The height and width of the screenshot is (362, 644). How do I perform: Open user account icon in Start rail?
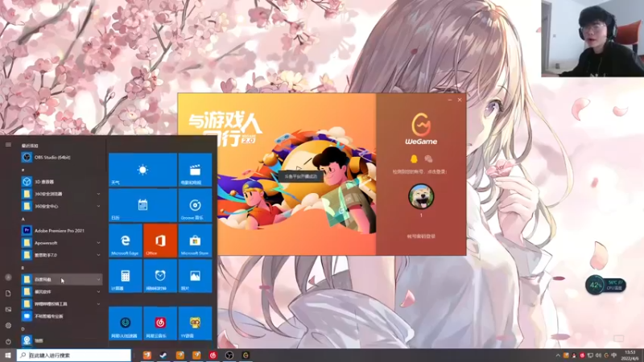point(8,278)
